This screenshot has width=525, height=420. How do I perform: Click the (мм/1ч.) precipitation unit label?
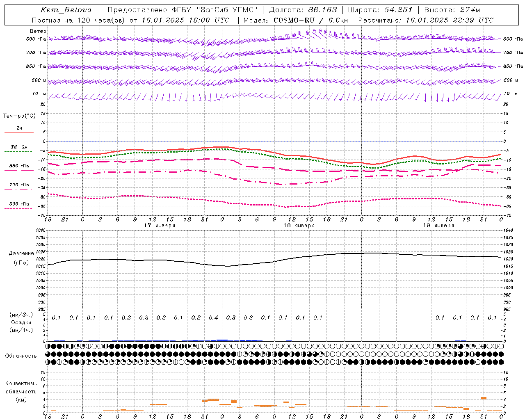click(x=21, y=330)
